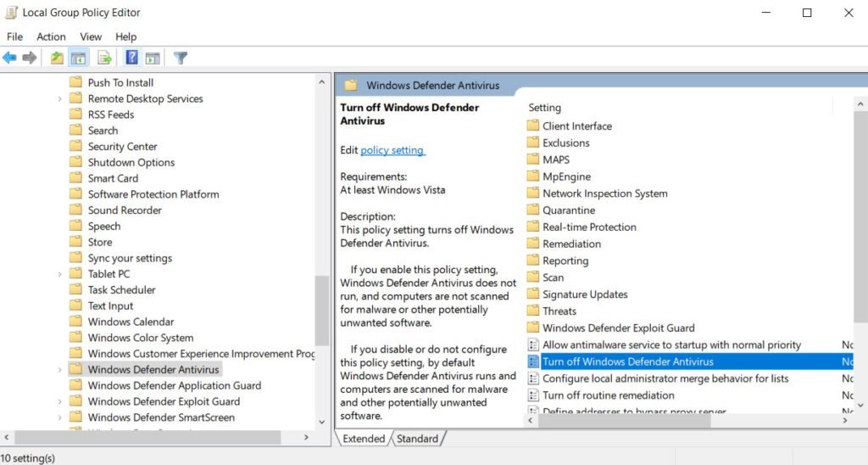Screen dimensions: 868x465
Task: Select Windows Defender Exploit Guard in settings list
Action: point(618,328)
